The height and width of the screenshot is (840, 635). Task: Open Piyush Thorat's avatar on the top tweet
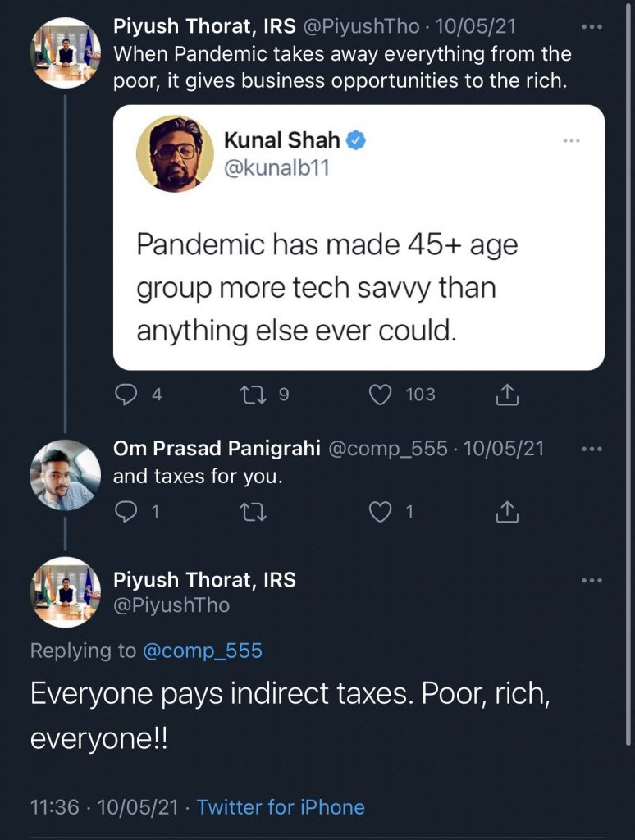[x=65, y=52]
